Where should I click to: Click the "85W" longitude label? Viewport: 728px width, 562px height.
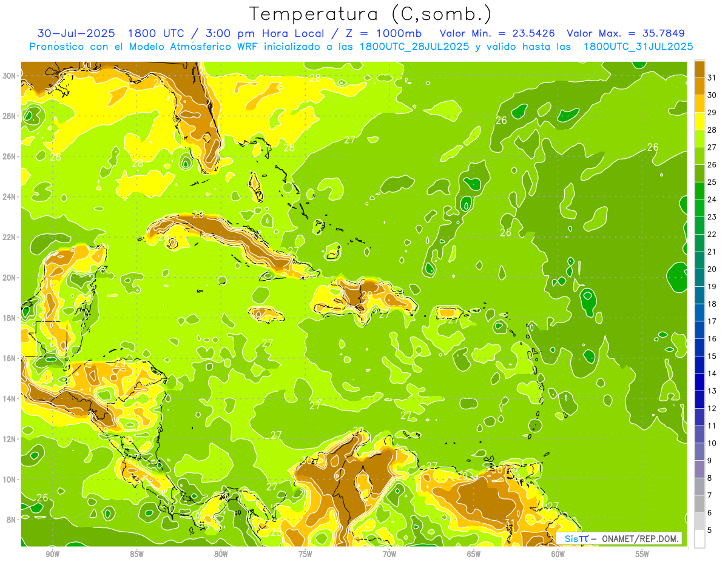click(x=137, y=554)
